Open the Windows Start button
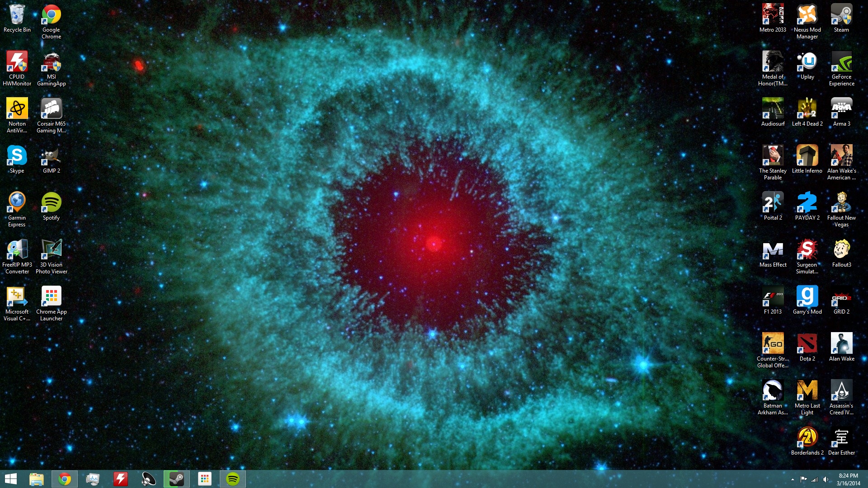The width and height of the screenshot is (868, 488). click(11, 479)
